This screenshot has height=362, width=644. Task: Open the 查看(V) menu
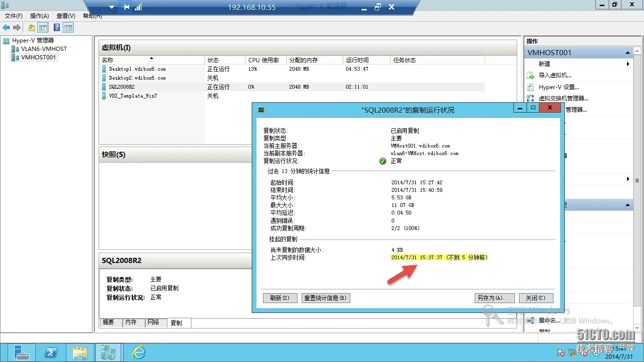(x=66, y=16)
